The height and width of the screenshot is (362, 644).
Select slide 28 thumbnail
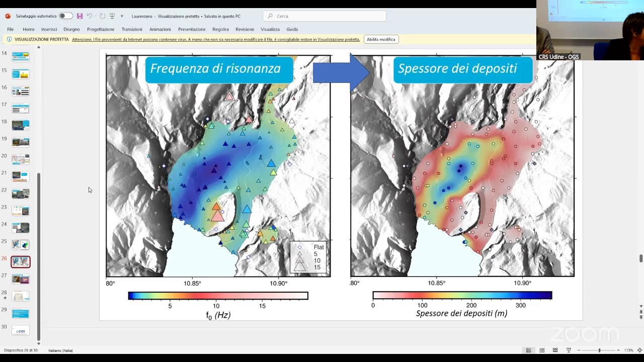21,296
